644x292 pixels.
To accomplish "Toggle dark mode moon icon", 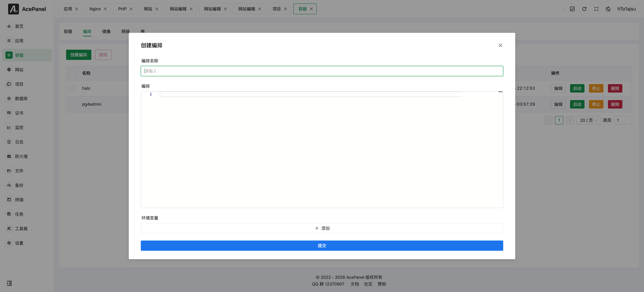I will [x=608, y=9].
